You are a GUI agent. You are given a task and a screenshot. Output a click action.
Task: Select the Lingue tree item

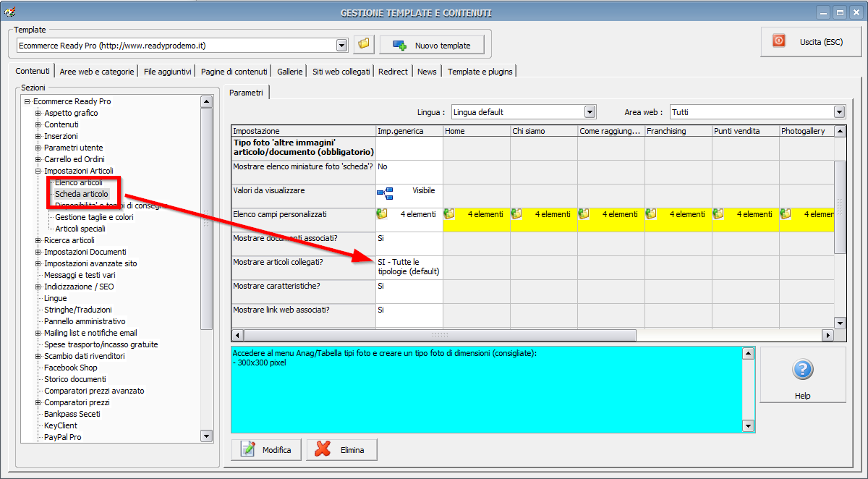coord(55,298)
